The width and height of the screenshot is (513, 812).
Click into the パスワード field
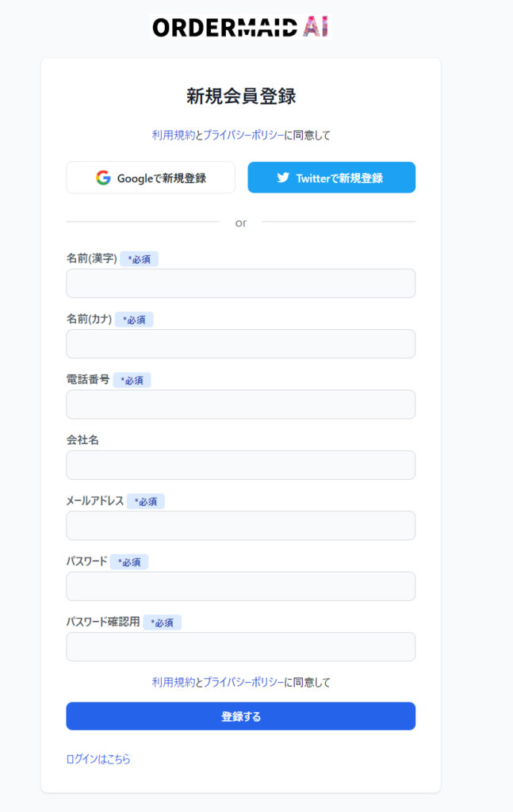(x=241, y=586)
